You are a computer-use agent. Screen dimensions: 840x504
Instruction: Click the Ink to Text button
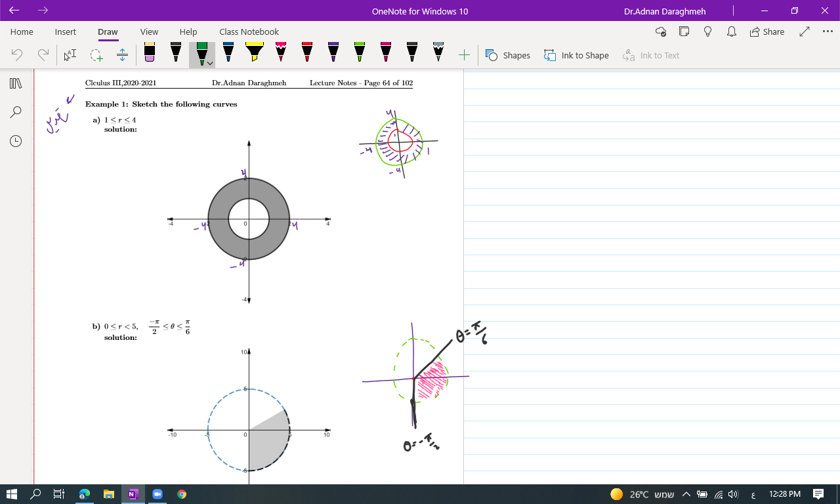tap(651, 55)
